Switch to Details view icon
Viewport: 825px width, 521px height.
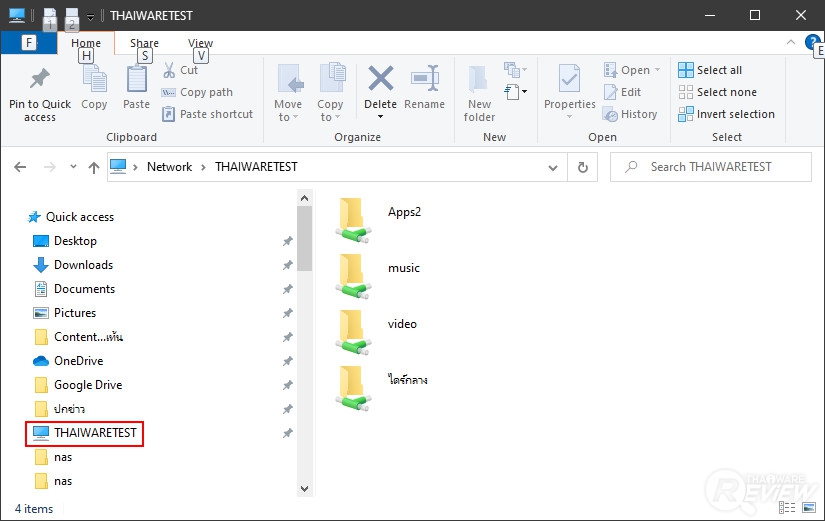coord(787,507)
